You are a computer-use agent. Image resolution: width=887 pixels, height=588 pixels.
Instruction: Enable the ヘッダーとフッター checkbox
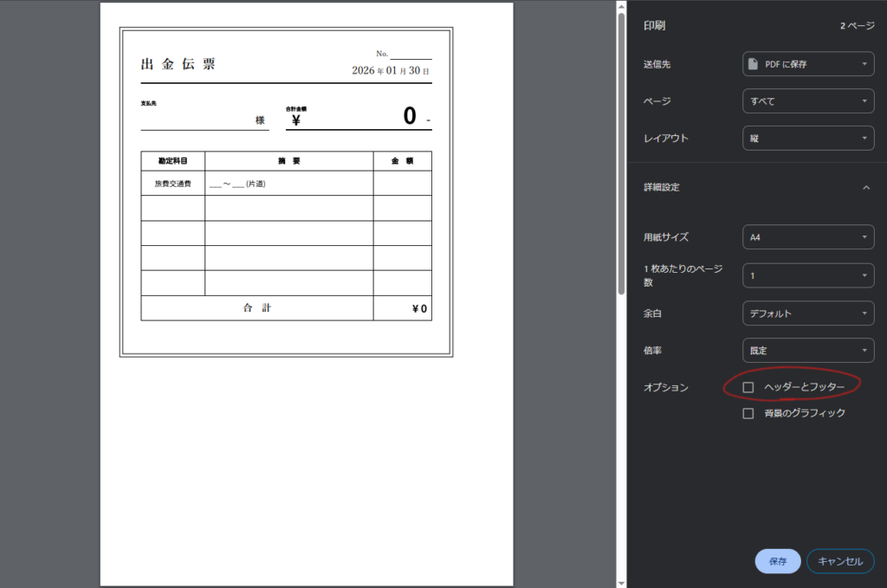[x=748, y=387]
